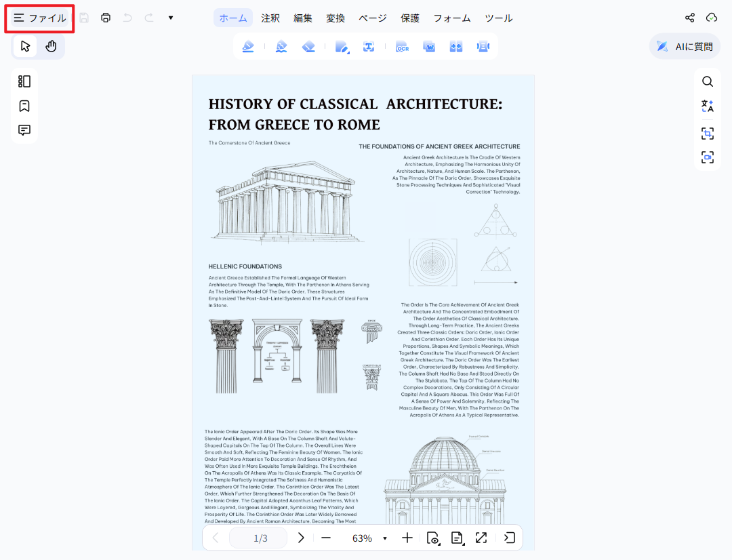Zoom out with the minus button
732x560 pixels.
[326, 538]
